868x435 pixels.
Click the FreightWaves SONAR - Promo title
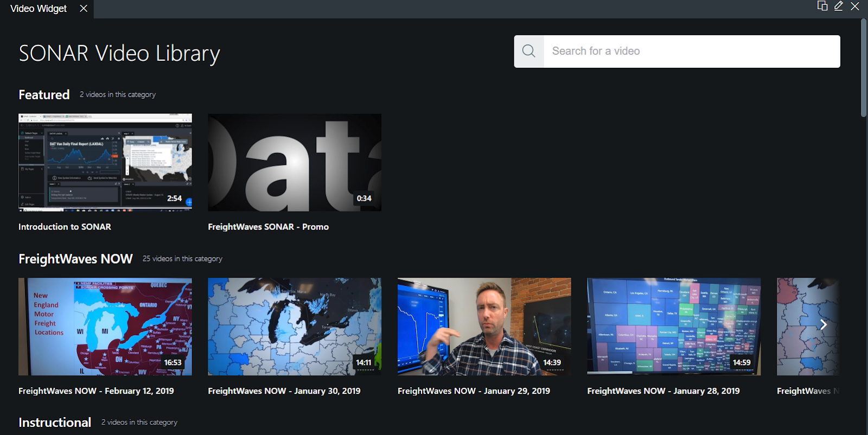[269, 227]
